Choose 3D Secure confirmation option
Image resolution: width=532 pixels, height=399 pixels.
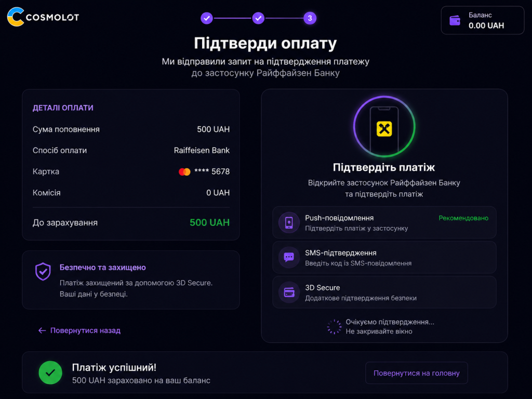click(384, 292)
